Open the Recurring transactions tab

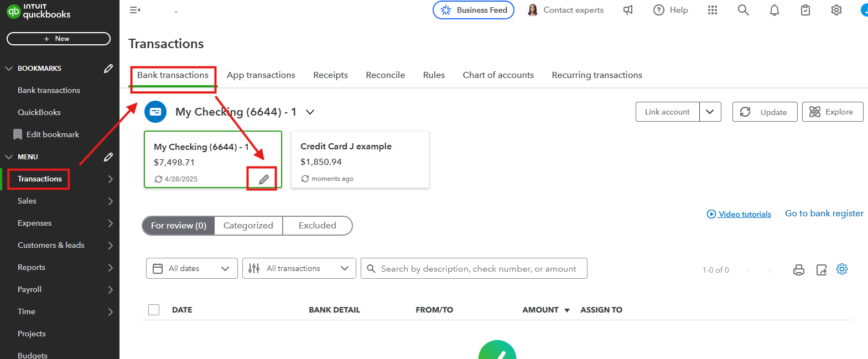tap(597, 75)
